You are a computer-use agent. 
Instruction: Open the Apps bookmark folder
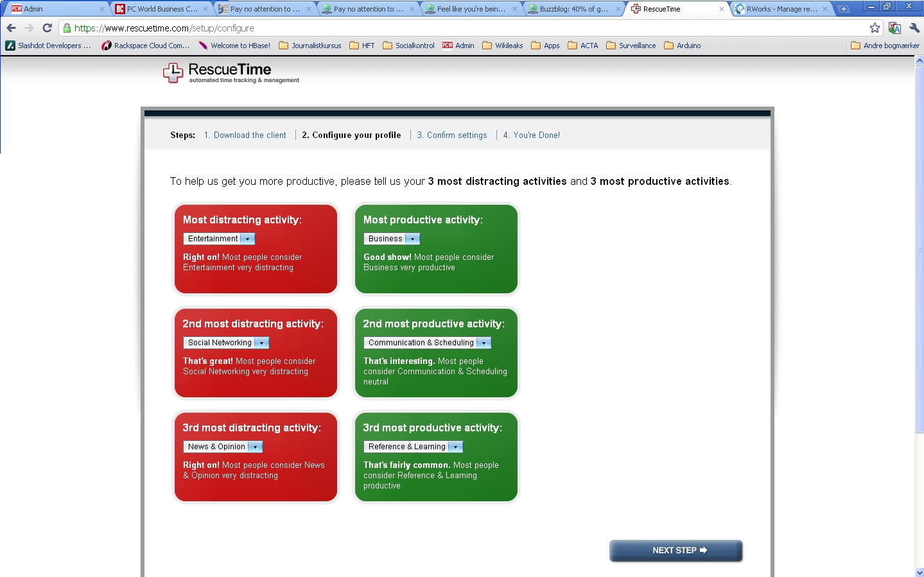[x=545, y=46]
